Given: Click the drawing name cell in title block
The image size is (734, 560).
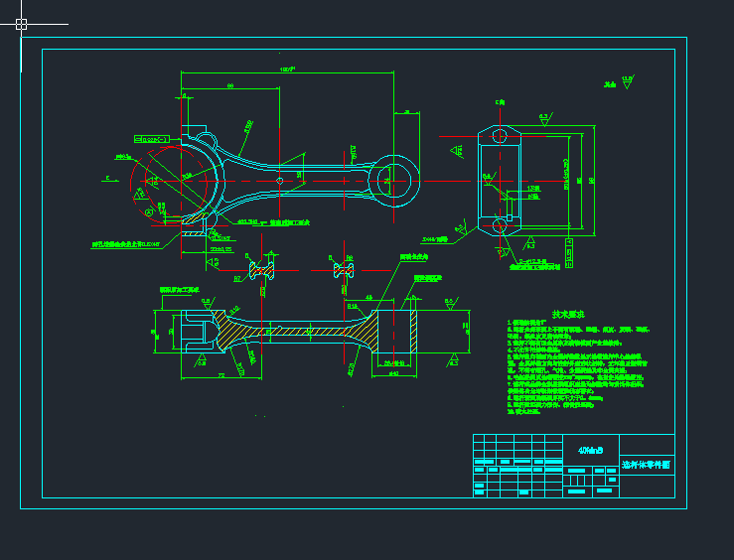Looking at the screenshot, I should click(645, 465).
